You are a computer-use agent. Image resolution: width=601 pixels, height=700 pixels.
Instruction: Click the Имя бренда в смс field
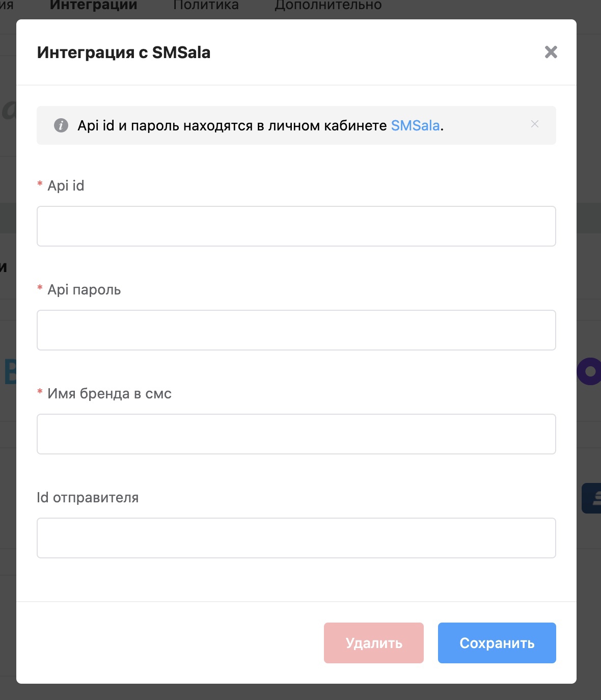point(296,434)
